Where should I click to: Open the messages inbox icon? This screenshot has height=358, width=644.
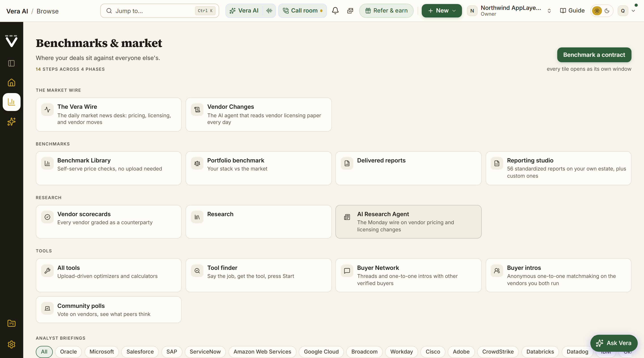pyautogui.click(x=350, y=11)
